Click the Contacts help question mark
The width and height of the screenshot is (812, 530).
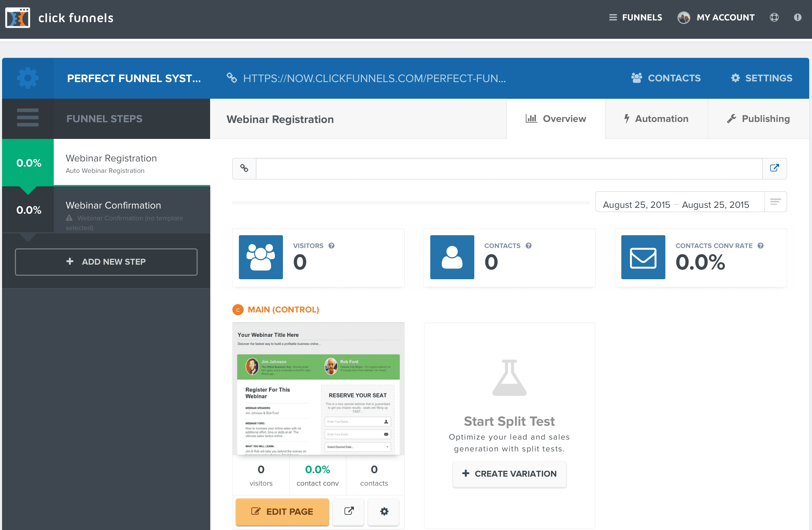(528, 246)
